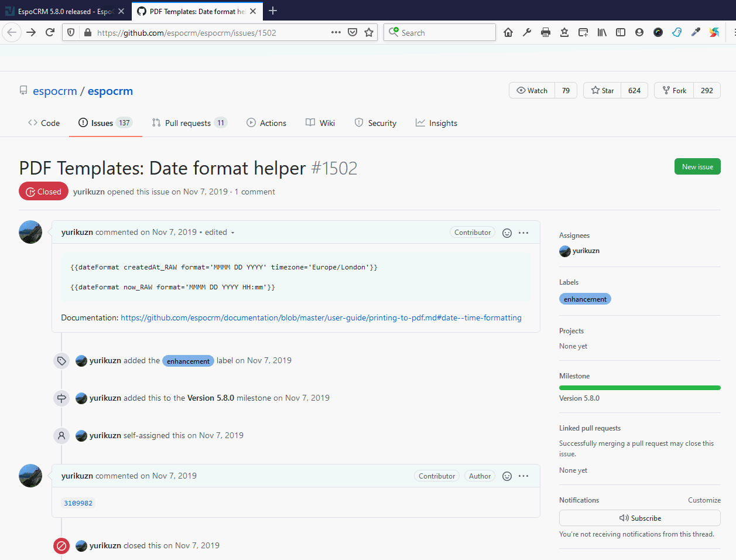Subscribe to notifications for this thread
This screenshot has height=560, width=736.
(x=639, y=518)
